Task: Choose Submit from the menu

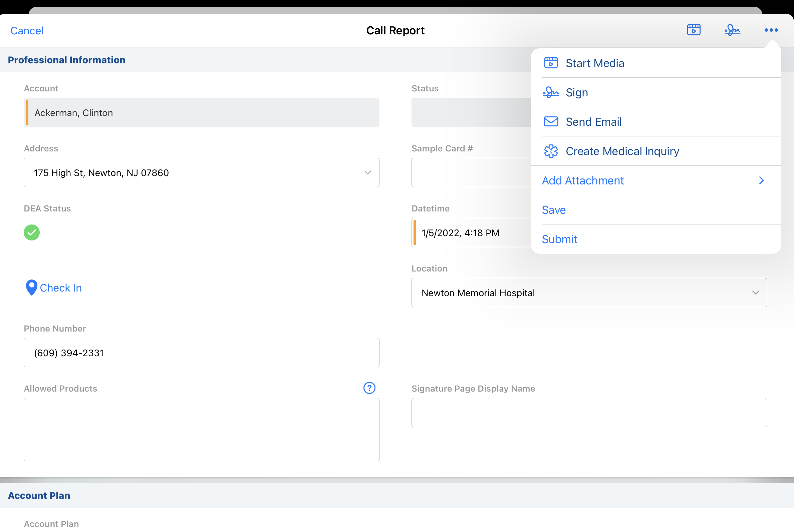Action: (559, 239)
